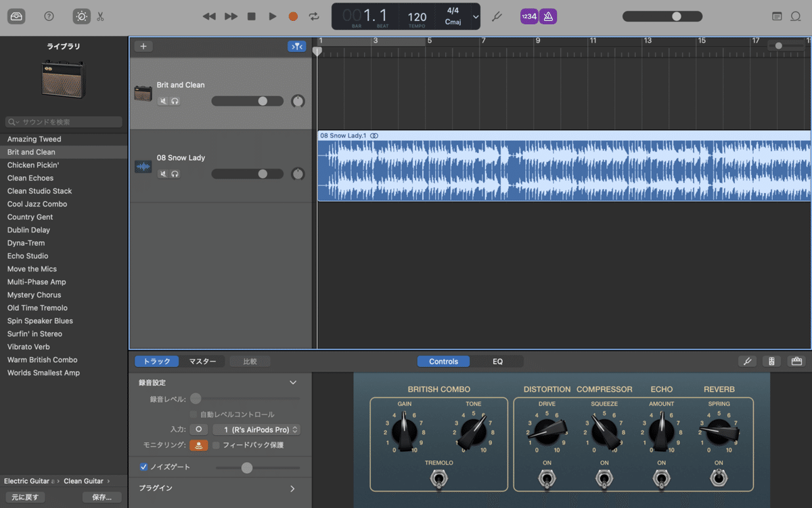Click the 08 Snow Lady waveform track icon
812x508 pixels.
(x=143, y=166)
